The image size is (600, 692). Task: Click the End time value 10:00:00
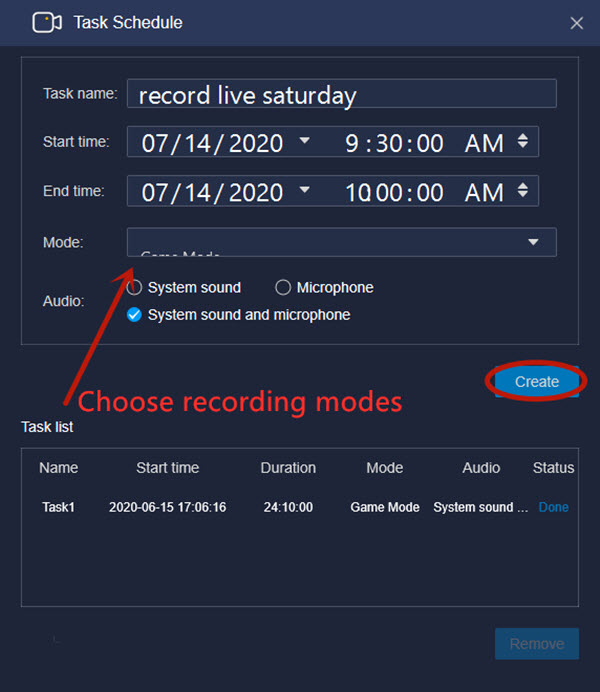click(x=394, y=193)
